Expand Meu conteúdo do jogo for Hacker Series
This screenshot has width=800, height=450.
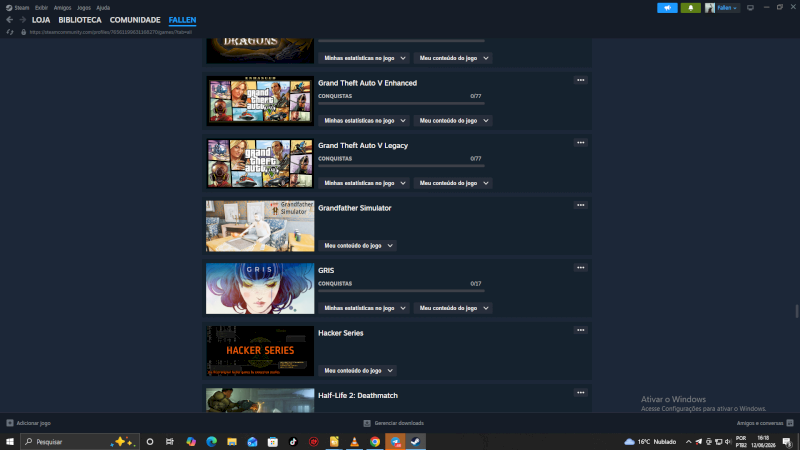tap(358, 370)
